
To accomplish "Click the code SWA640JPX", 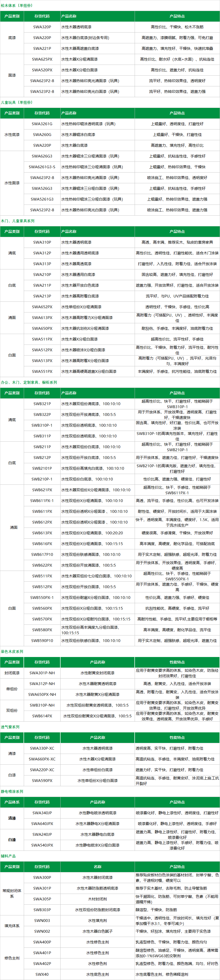I will [x=42, y=824].
